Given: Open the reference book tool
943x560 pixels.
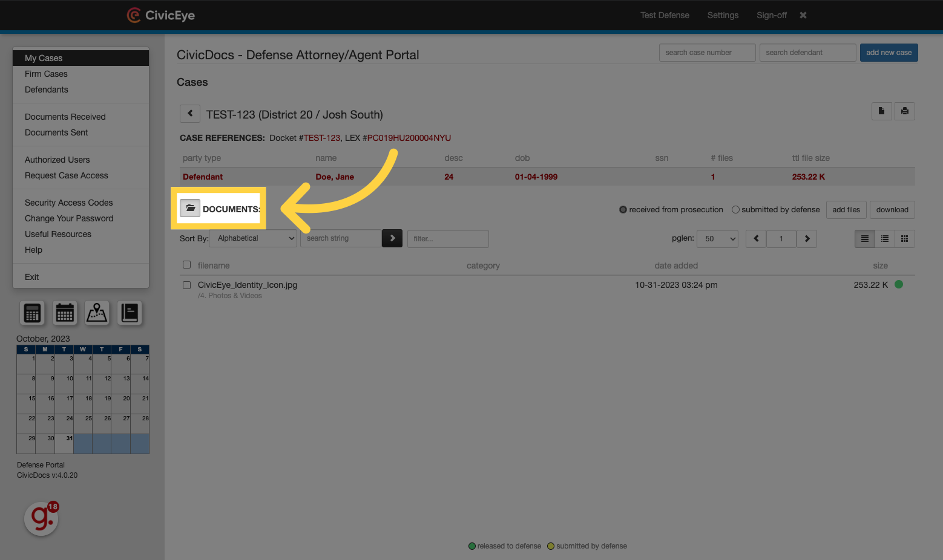Looking at the screenshot, I should tap(130, 313).
